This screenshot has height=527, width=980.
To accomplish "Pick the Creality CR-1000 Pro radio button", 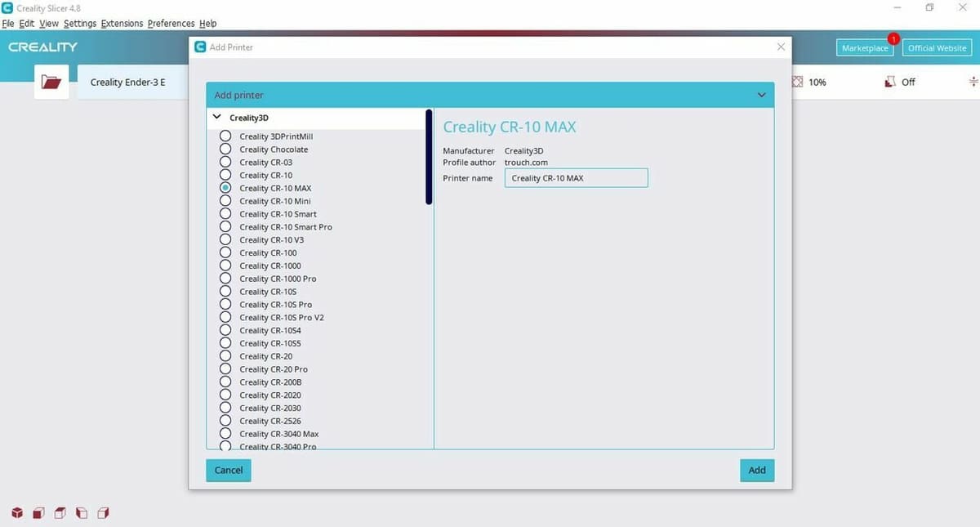I will coord(225,279).
